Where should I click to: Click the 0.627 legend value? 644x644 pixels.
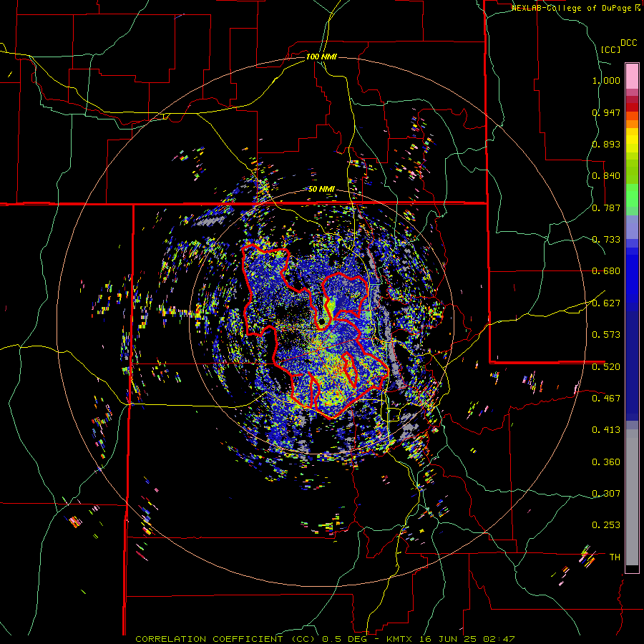pos(606,303)
